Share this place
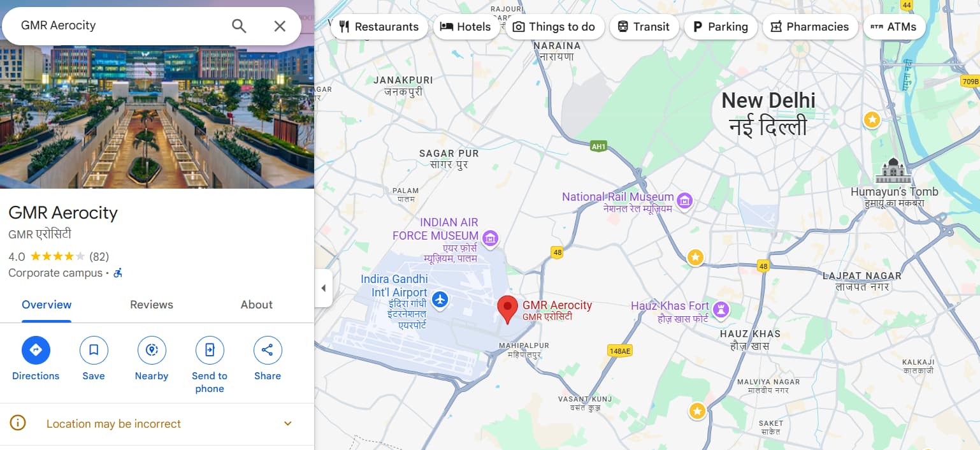 pos(268,350)
